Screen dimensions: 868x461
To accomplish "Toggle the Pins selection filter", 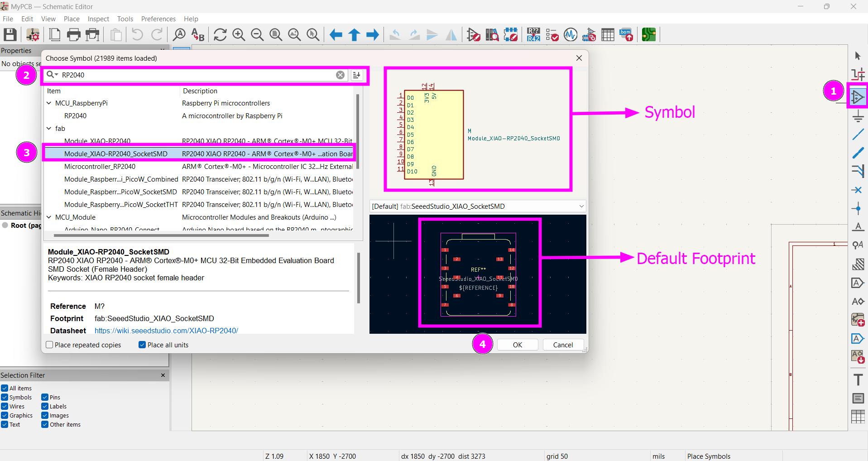I will pos(45,397).
